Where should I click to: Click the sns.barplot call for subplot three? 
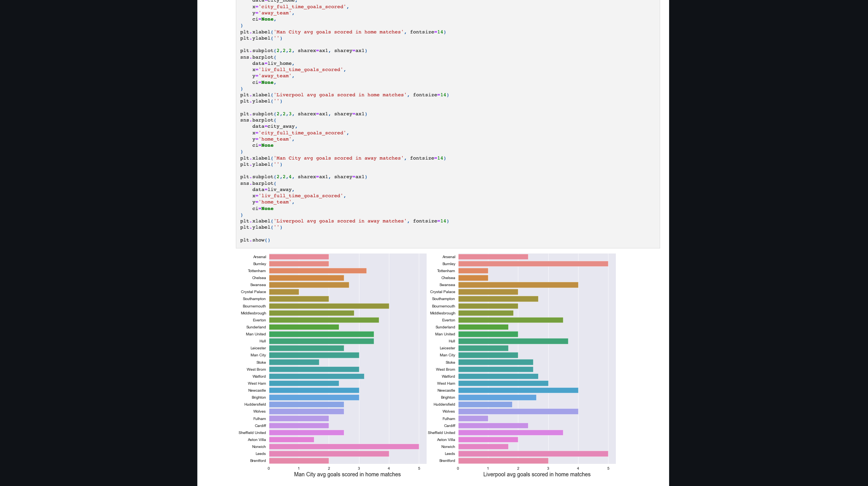point(256,120)
